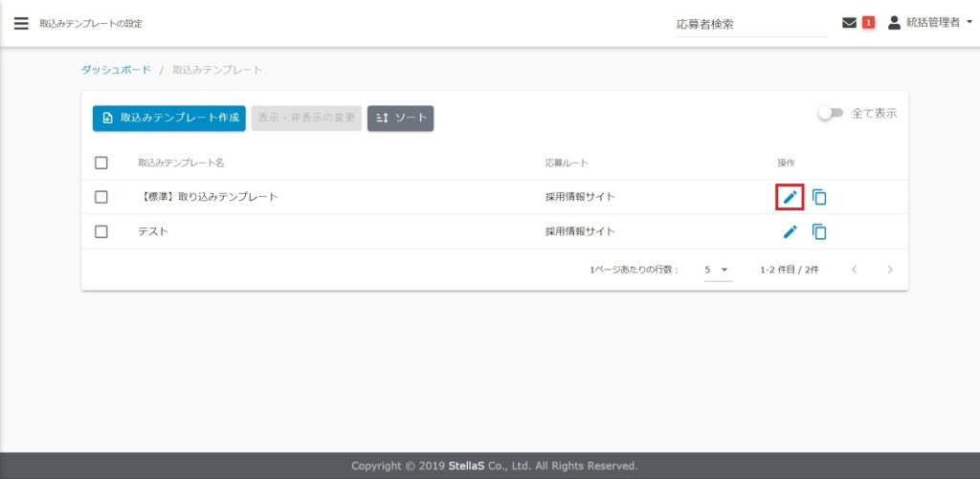
Task: Duplicate the テスト template with copy icon
Action: (819, 231)
